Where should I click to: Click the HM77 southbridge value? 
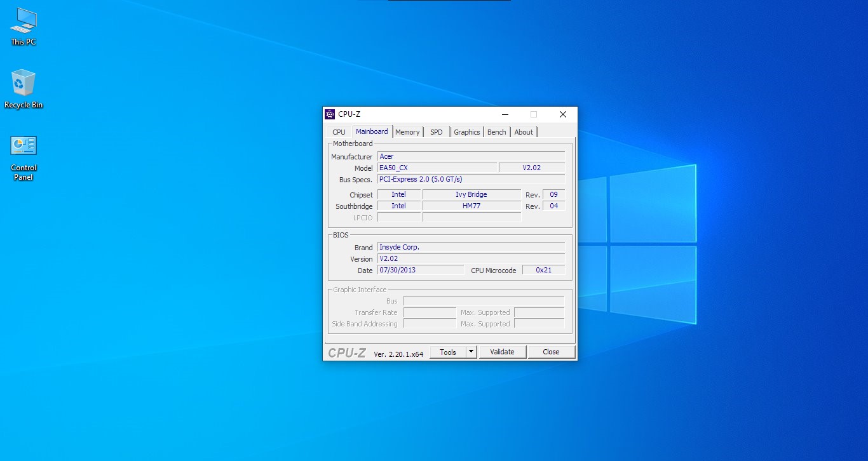point(471,206)
